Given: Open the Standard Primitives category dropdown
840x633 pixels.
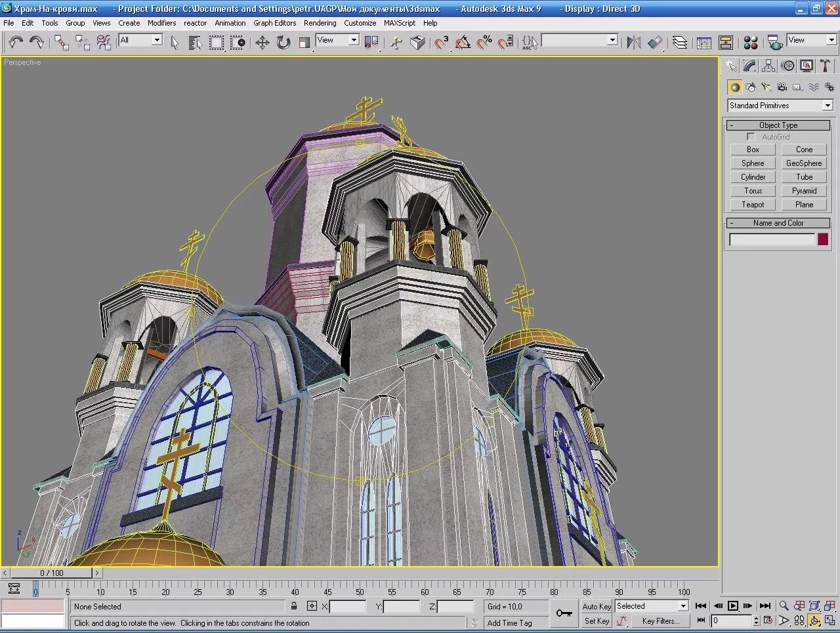Looking at the screenshot, I should point(780,106).
